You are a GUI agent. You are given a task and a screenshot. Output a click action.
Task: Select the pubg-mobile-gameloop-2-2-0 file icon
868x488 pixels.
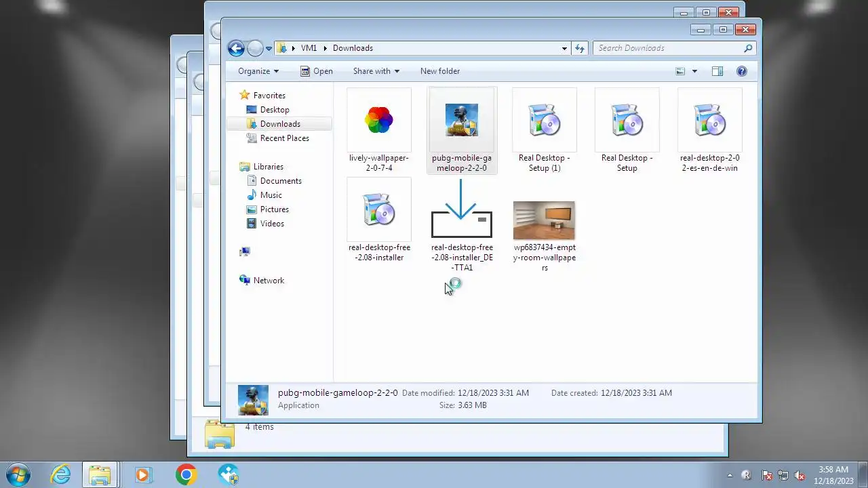click(462, 121)
